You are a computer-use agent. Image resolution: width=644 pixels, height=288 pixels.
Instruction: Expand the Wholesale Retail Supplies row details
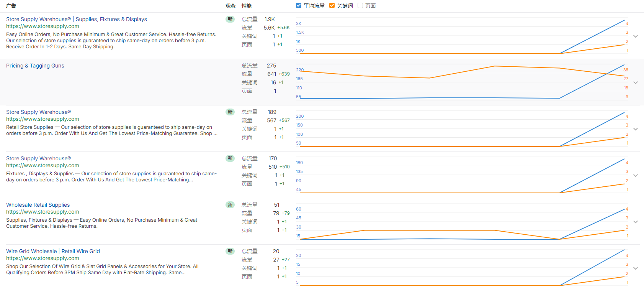(636, 222)
